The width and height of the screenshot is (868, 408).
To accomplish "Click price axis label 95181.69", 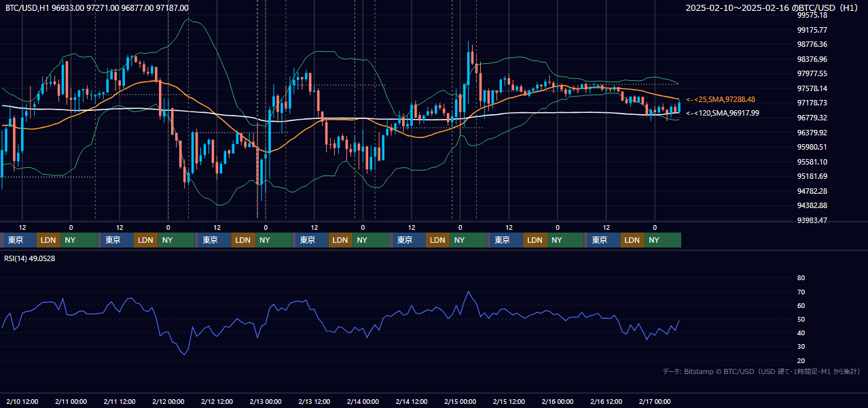I will (812, 176).
